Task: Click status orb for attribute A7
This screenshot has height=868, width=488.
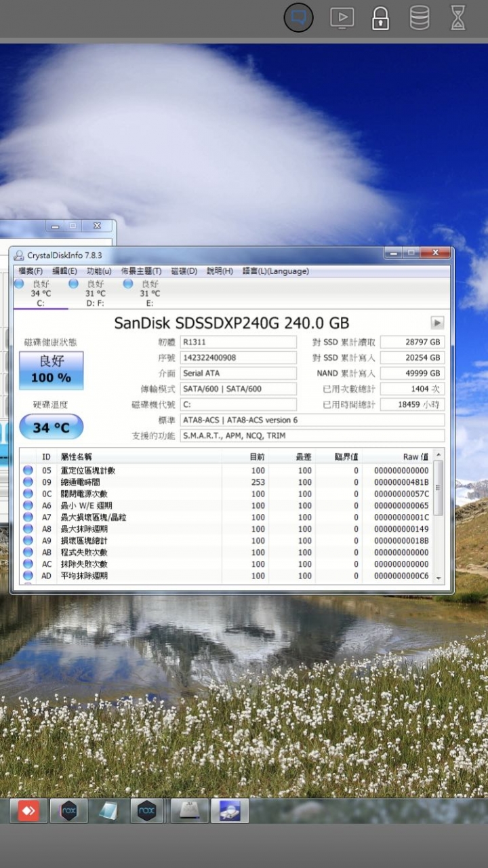Action: (x=28, y=517)
